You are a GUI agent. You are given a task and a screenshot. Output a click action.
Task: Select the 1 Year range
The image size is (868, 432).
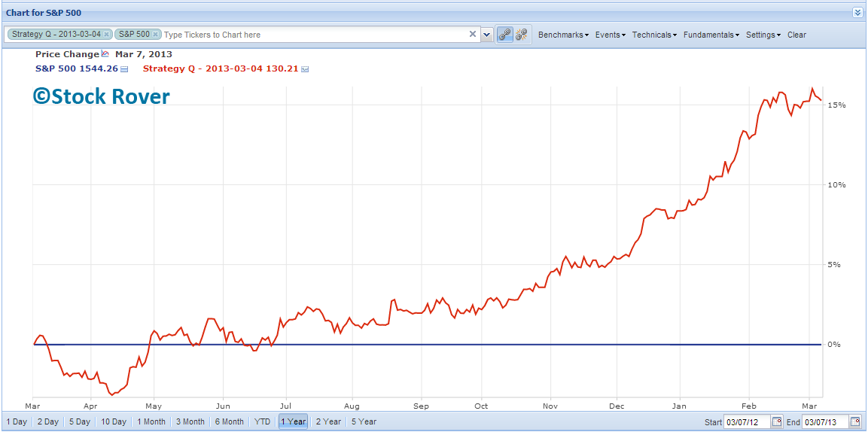pyautogui.click(x=293, y=421)
